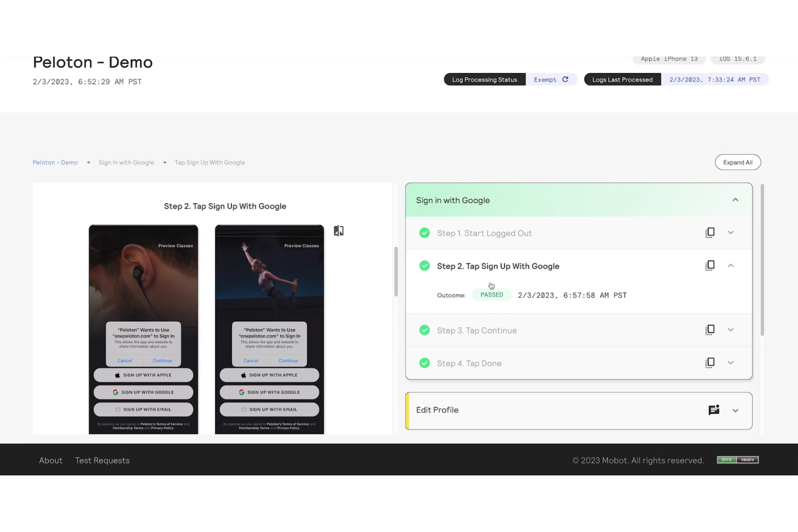Open the before/after comparison view icon
Viewport: 798px width, 532px height.
tap(339, 230)
